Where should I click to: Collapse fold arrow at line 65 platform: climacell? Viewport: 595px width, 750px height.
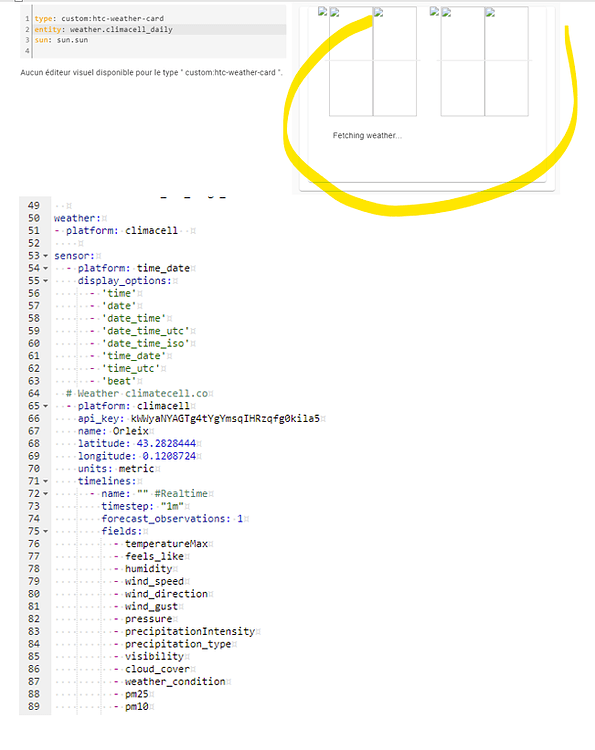pos(45,406)
